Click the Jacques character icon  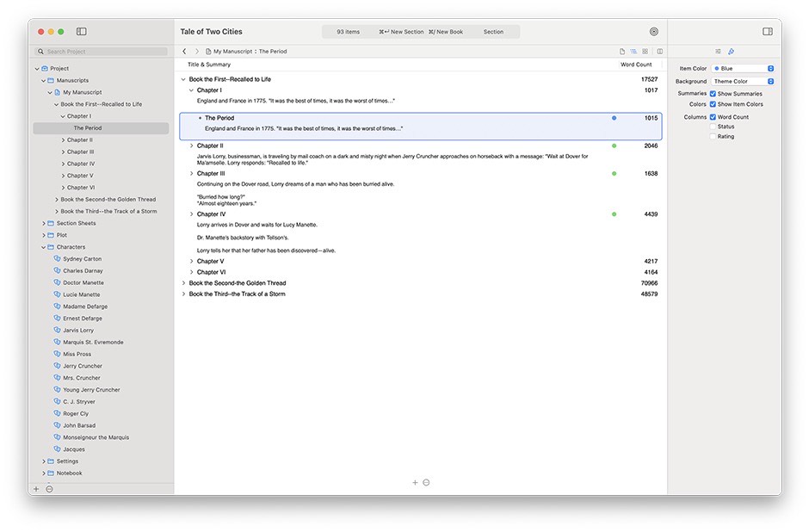click(58, 448)
